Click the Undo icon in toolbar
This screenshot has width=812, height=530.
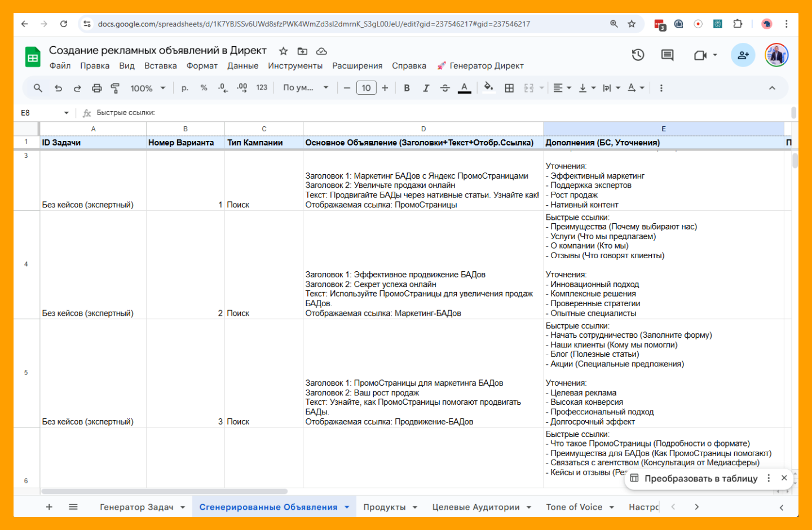(58, 88)
